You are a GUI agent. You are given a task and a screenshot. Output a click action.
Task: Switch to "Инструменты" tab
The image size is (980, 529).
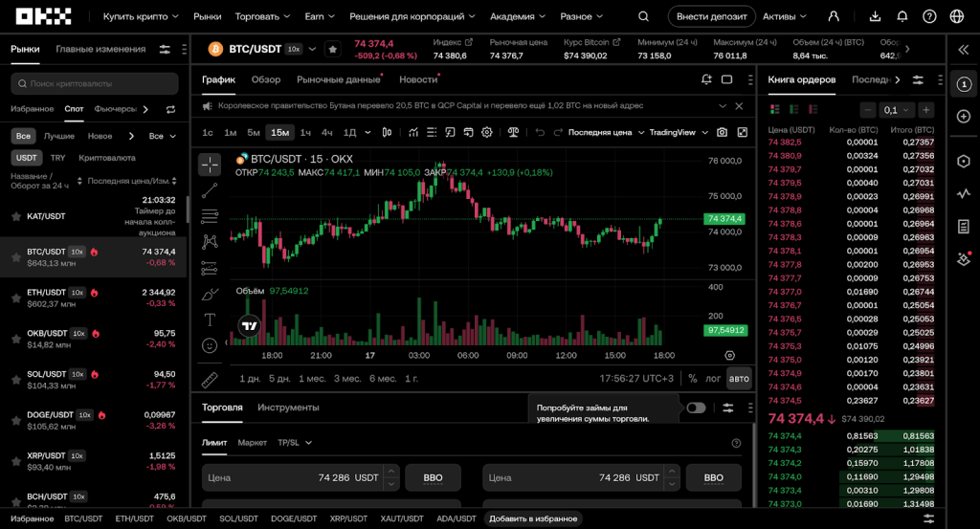(288, 408)
